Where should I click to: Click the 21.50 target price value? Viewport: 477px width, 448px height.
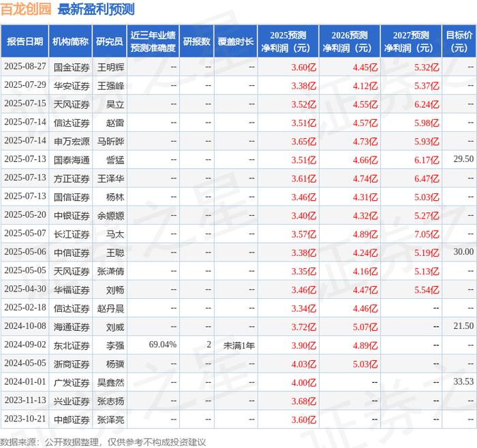tap(463, 326)
